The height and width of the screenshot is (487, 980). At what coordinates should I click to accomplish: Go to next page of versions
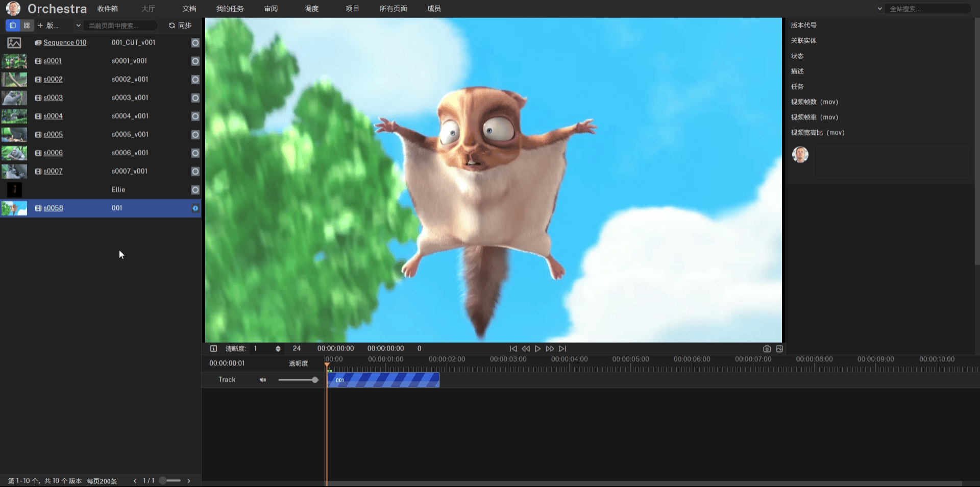point(188,481)
